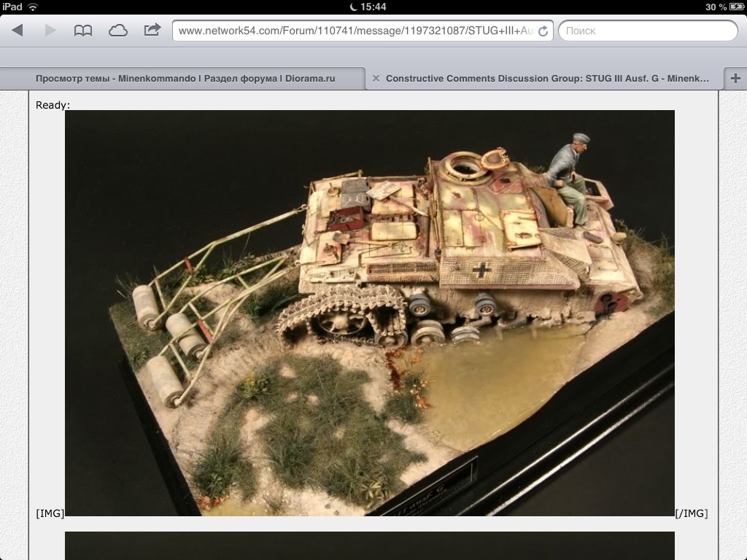Tap the Do Not Disturb moon icon
The image size is (747, 560).
coord(353,7)
